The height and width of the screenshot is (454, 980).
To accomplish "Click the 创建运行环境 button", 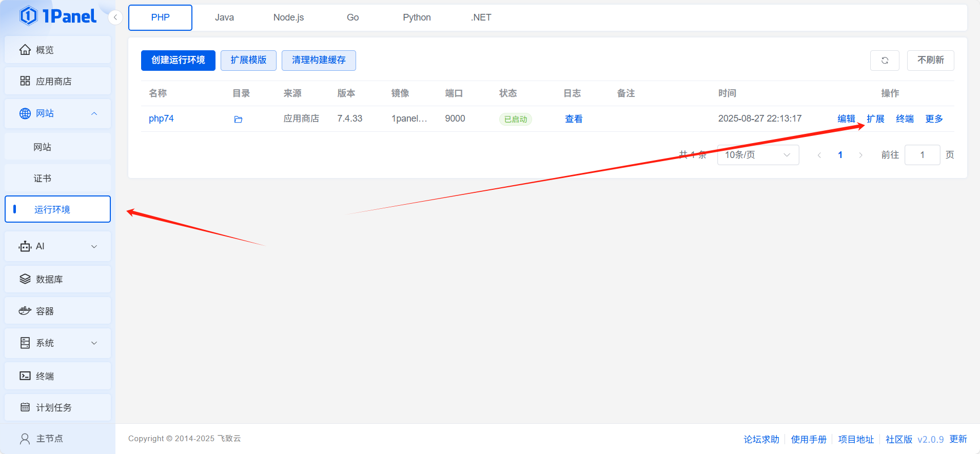I will [178, 61].
